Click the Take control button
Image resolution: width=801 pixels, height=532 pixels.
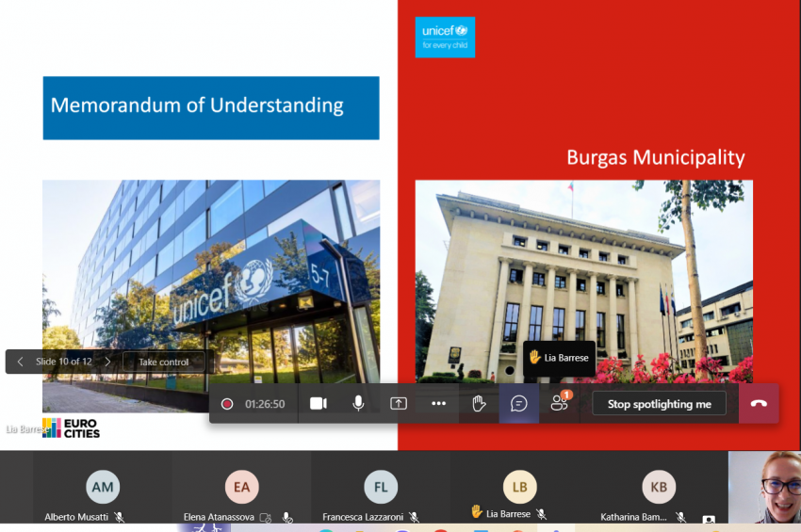(x=163, y=362)
